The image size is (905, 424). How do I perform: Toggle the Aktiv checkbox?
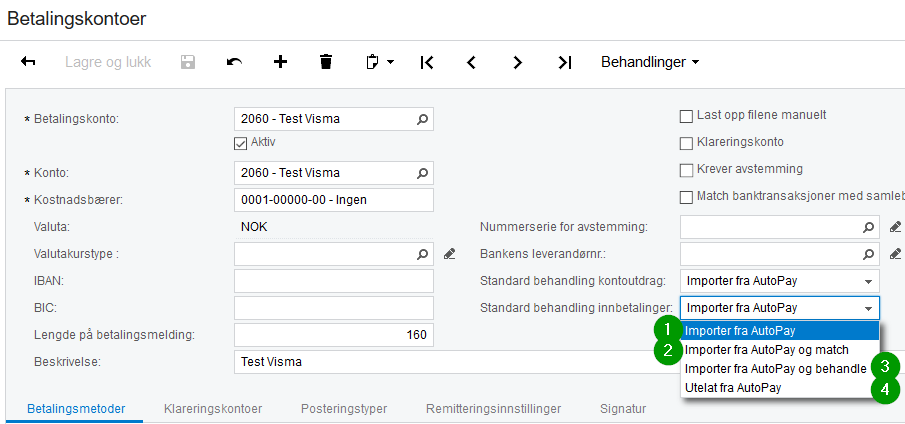[x=240, y=142]
